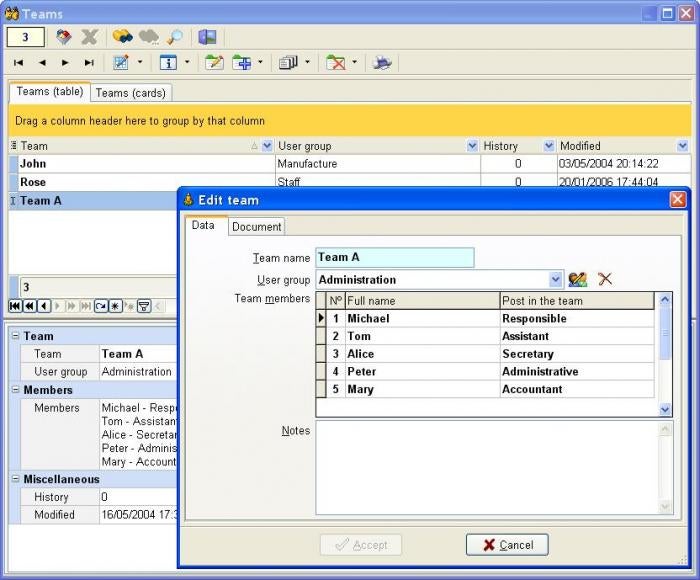Click the binoculars search icon
700x580 pixels.
[122, 37]
